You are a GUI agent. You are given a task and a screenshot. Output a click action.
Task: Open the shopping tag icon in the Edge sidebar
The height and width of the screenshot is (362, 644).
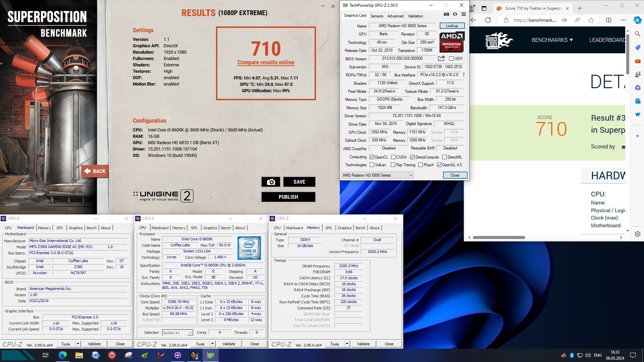[638, 47]
